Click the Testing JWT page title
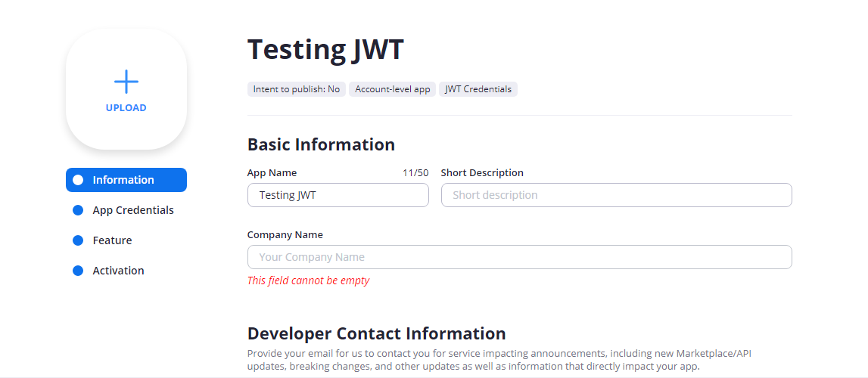 pos(325,49)
